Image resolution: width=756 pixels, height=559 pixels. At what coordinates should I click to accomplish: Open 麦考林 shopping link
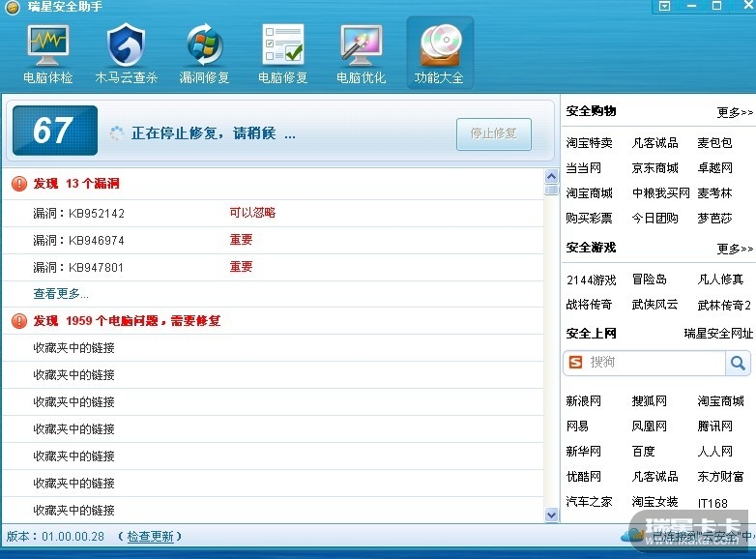[715, 192]
